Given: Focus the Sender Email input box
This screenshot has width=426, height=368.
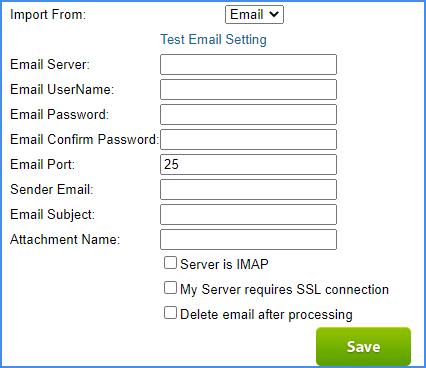Looking at the screenshot, I should (x=248, y=189).
